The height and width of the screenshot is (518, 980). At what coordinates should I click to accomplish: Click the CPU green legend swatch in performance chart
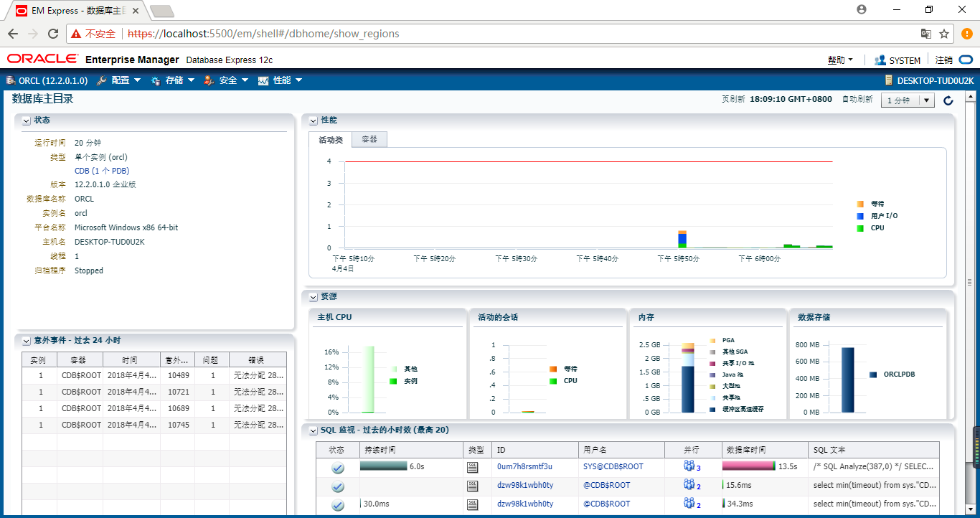[860, 228]
